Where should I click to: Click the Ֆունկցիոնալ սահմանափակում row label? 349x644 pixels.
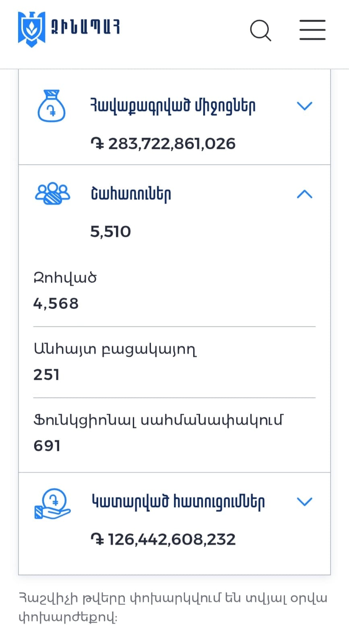point(158,420)
